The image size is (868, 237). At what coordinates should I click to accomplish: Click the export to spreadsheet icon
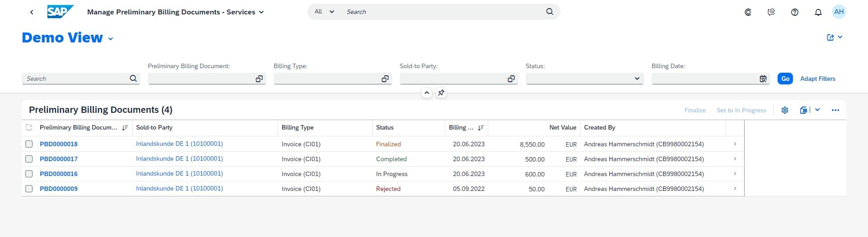[x=803, y=110]
